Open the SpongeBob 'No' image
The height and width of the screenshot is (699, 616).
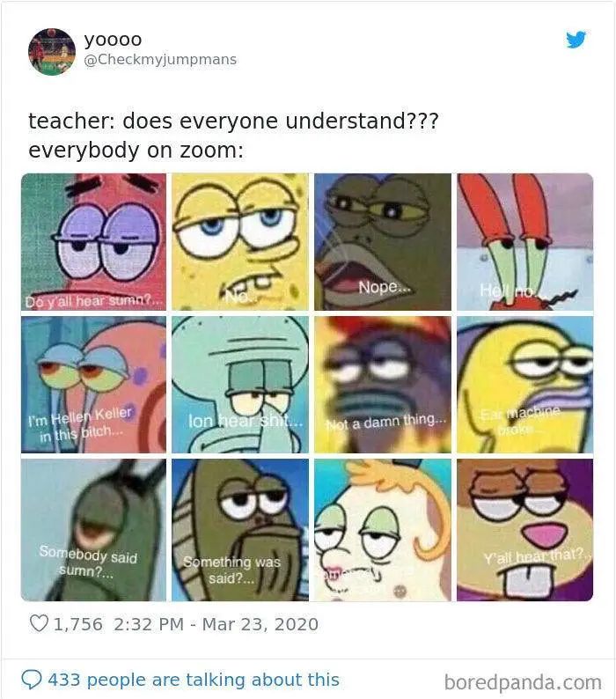[x=240, y=241]
